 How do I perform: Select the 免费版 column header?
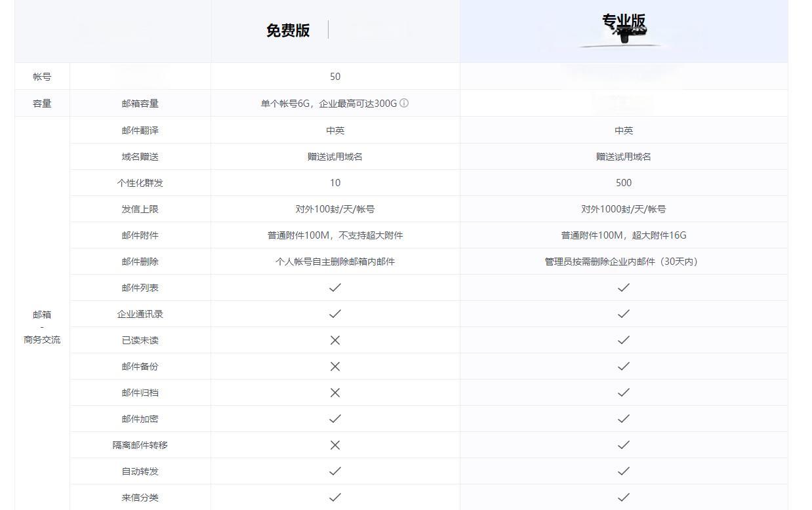[288, 31]
